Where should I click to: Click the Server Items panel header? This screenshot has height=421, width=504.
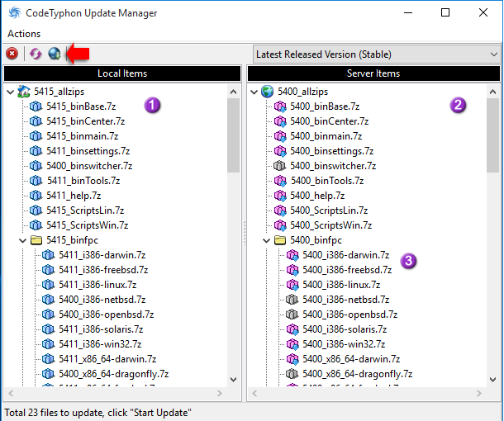[x=373, y=73]
